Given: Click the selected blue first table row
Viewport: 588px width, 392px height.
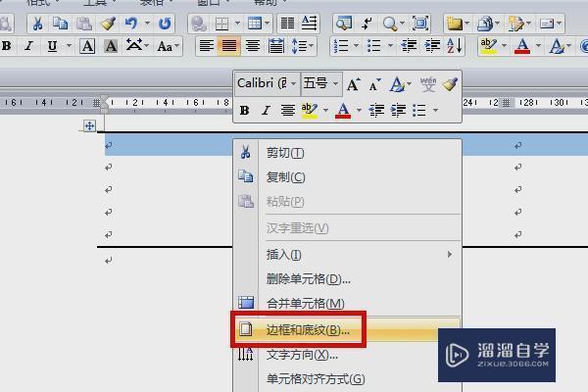Looking at the screenshot, I should coord(346,145).
